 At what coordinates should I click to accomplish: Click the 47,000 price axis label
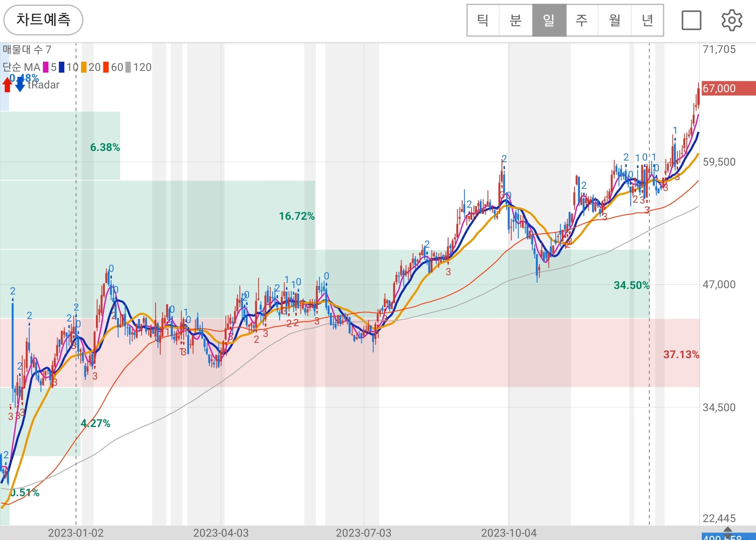point(719,284)
